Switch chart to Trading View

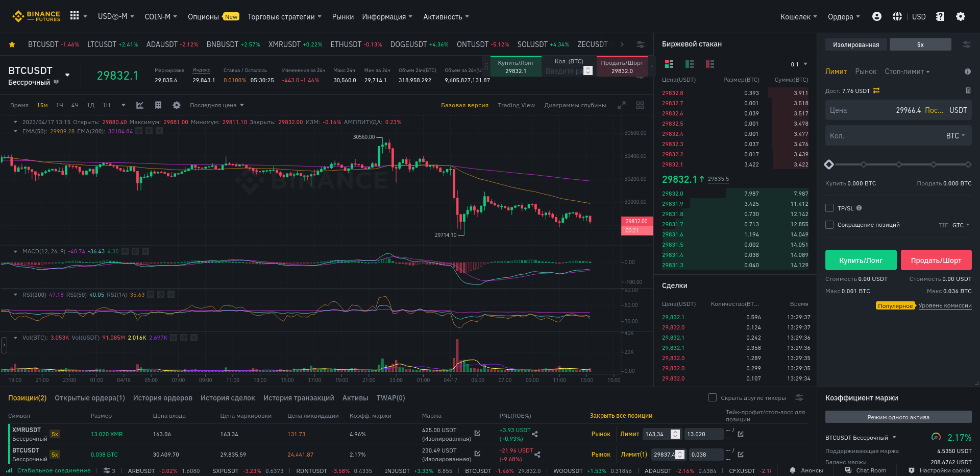pyautogui.click(x=517, y=105)
